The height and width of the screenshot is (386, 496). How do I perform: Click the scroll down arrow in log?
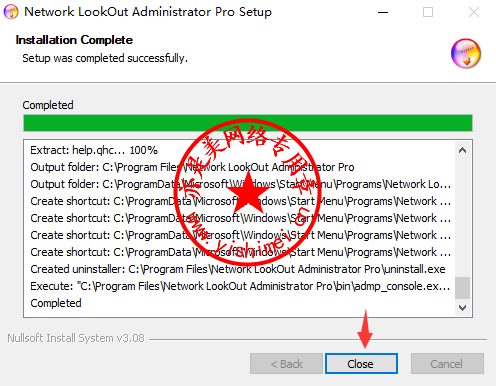pos(462,307)
